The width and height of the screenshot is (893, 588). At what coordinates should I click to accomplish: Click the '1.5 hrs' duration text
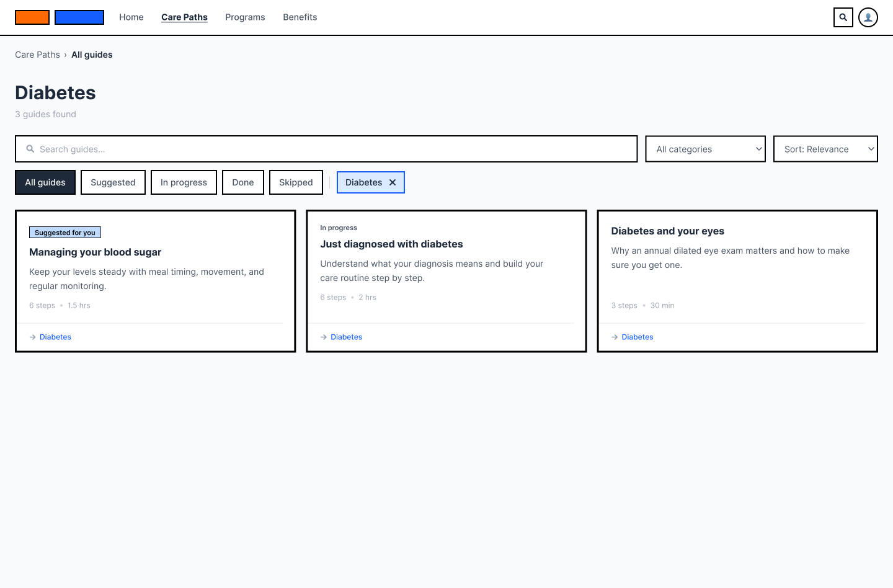79,305
